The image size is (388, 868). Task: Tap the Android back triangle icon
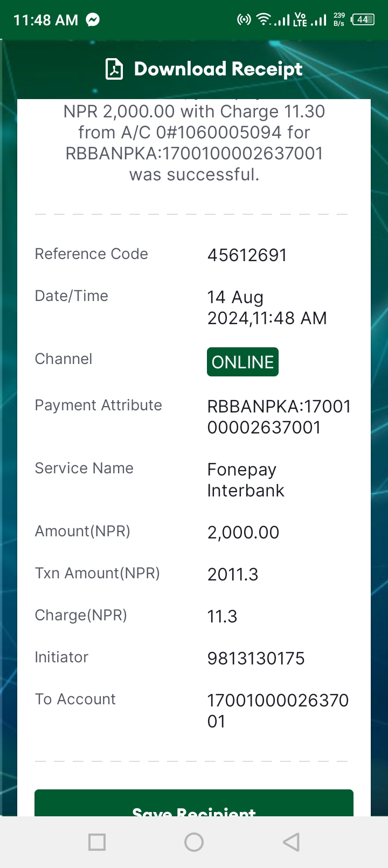tap(291, 842)
